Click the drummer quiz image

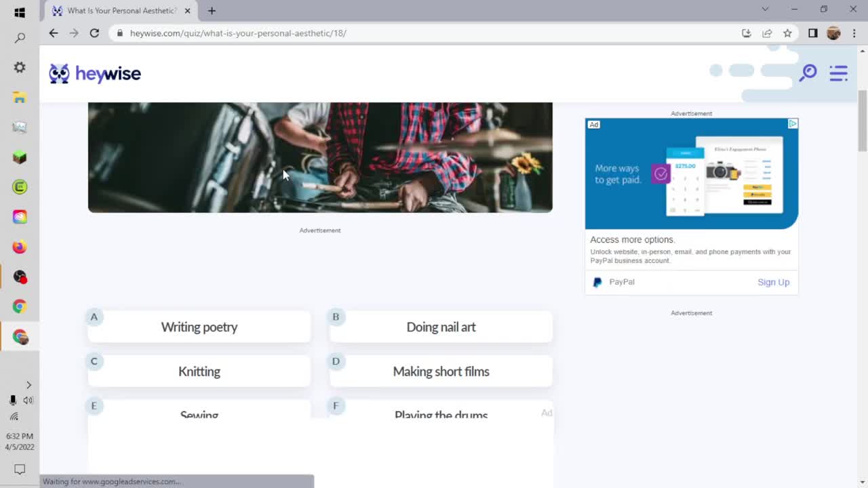coord(320,157)
